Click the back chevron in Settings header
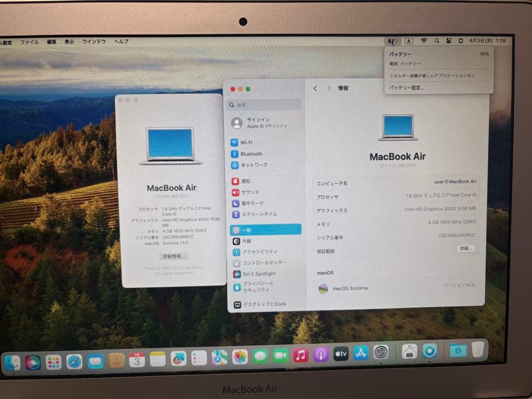532x399 pixels. (315, 88)
